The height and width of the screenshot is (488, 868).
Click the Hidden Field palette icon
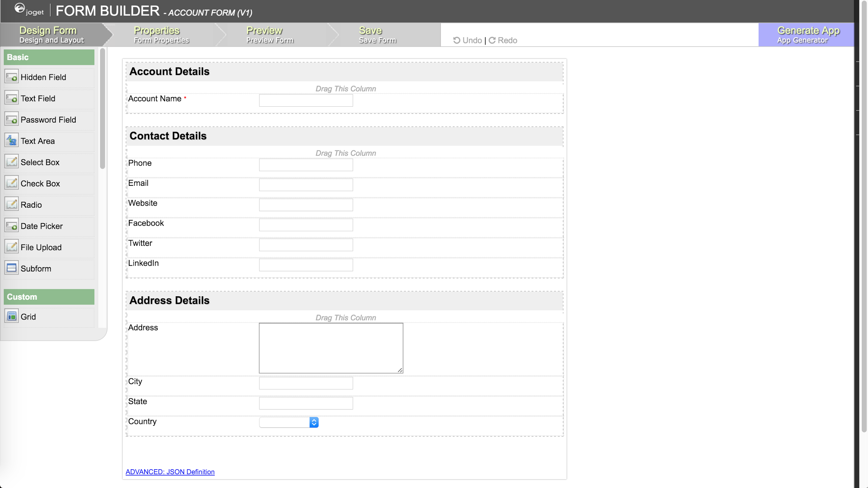[x=11, y=77]
